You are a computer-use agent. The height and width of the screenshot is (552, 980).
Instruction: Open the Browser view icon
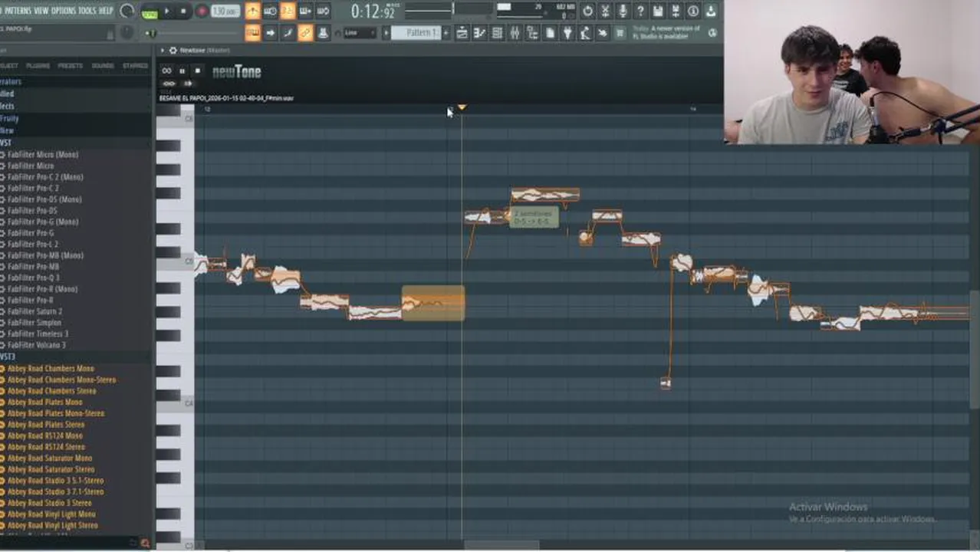tap(532, 33)
